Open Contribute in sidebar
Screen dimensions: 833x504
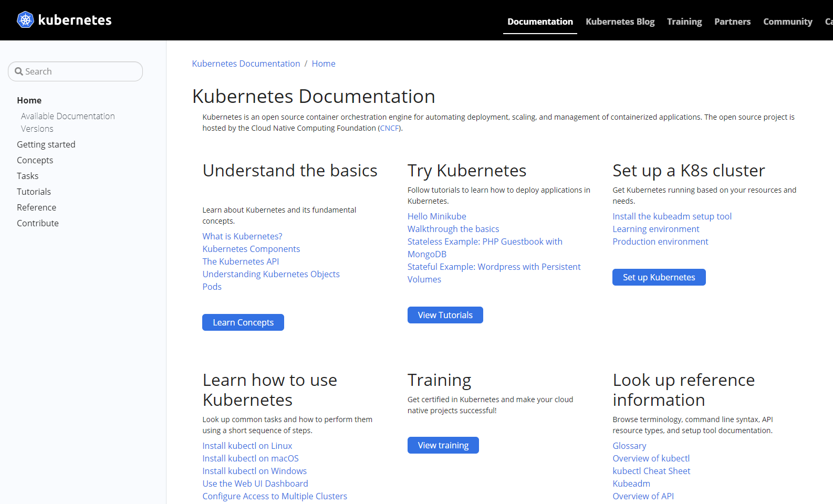tap(38, 223)
